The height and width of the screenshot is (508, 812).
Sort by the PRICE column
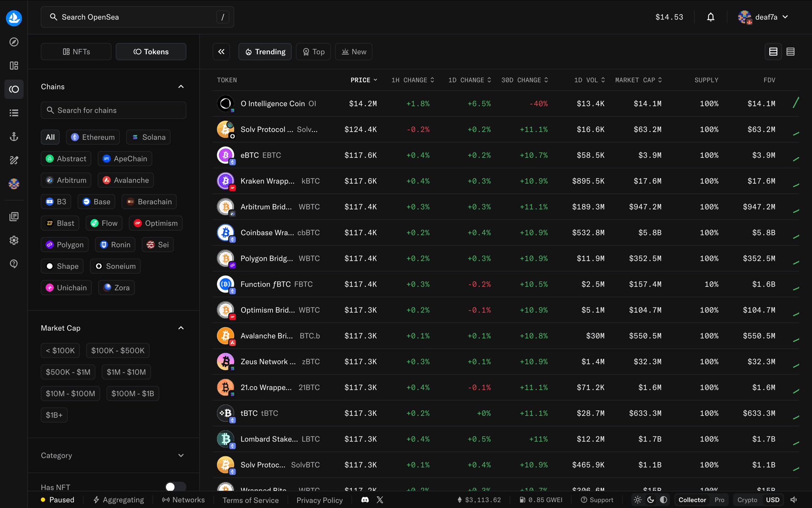pos(364,80)
